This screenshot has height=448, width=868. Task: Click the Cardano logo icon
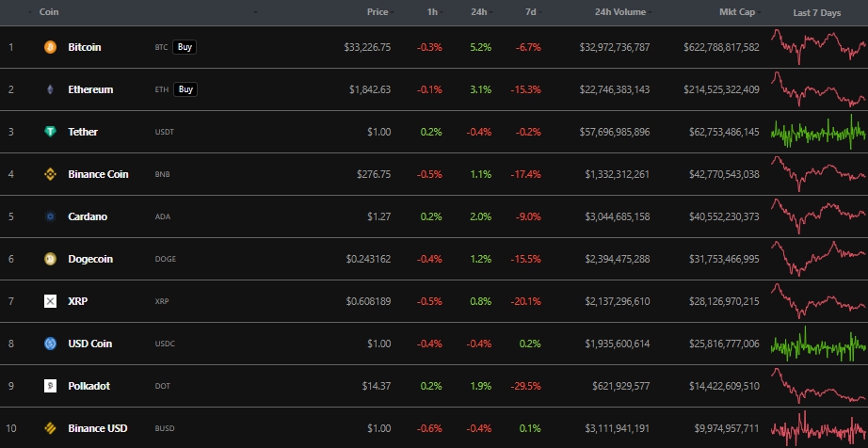coord(50,216)
